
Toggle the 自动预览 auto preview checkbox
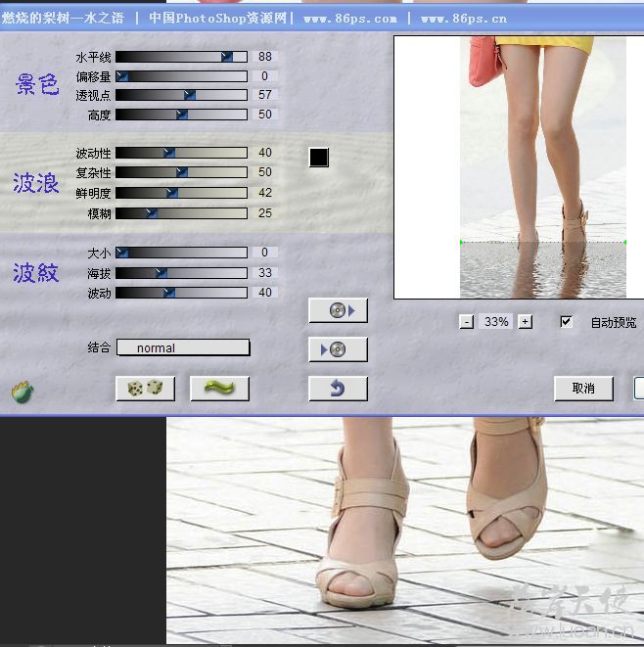coord(566,321)
